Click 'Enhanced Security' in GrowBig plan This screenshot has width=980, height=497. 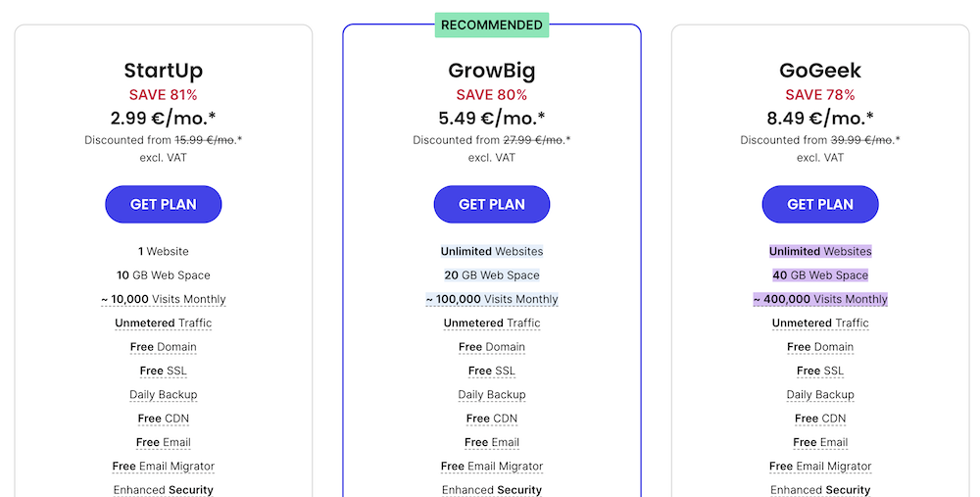(x=492, y=489)
